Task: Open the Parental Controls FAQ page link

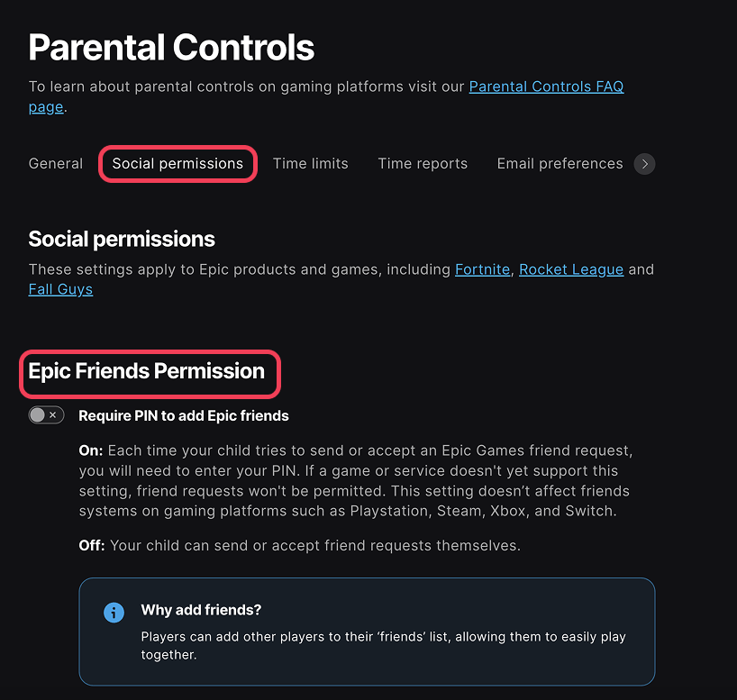Action: tap(546, 86)
